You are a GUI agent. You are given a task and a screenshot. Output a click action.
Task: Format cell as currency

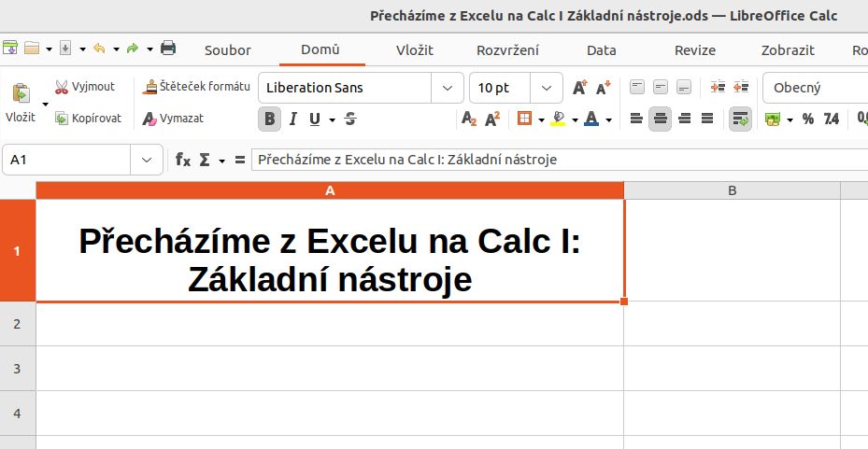point(773,119)
